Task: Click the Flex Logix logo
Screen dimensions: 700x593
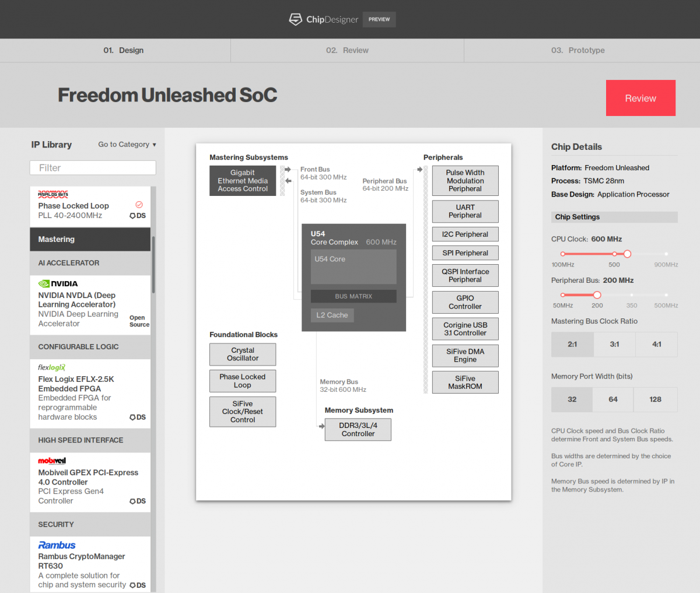Action: pyautogui.click(x=52, y=367)
